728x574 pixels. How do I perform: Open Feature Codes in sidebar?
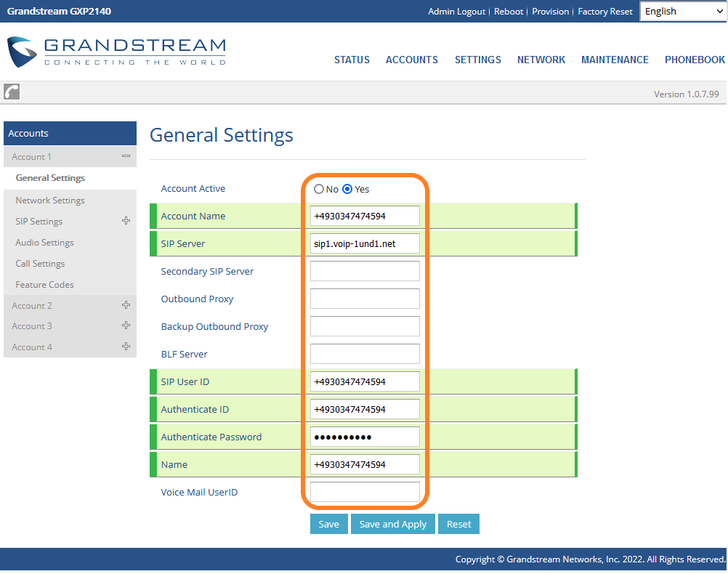pyautogui.click(x=44, y=285)
